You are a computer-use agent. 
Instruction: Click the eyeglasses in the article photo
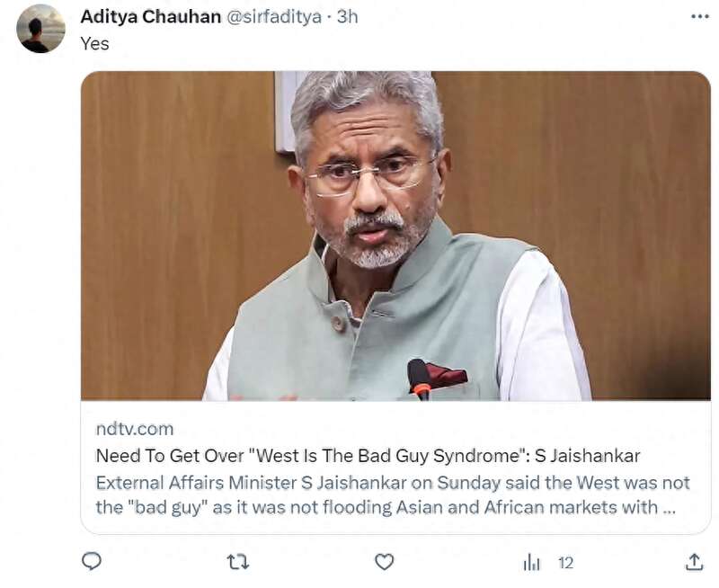[369, 174]
